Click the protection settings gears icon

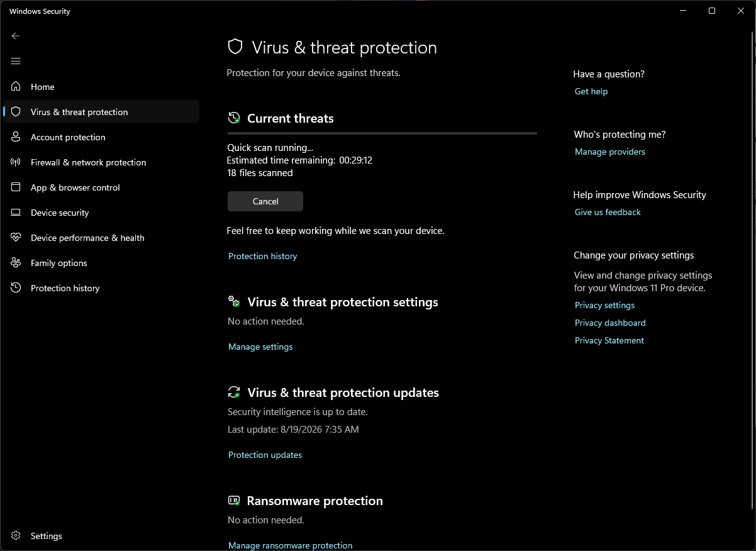tap(234, 301)
